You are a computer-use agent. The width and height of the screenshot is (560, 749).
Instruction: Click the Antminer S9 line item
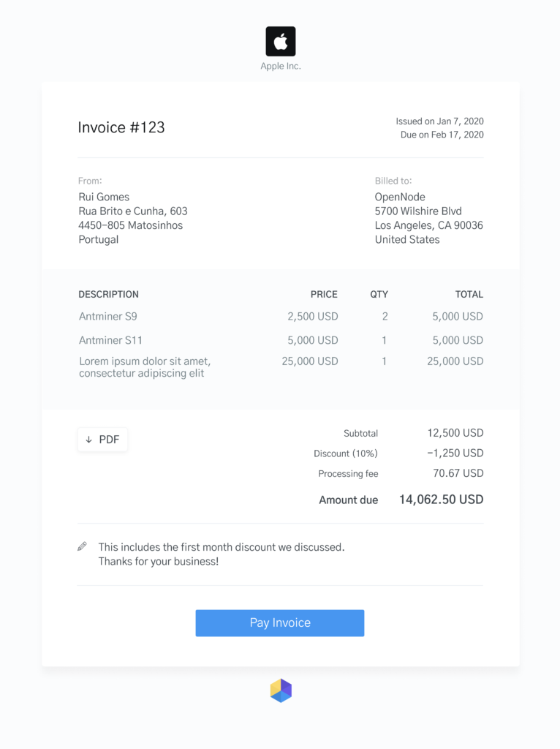coord(108,316)
